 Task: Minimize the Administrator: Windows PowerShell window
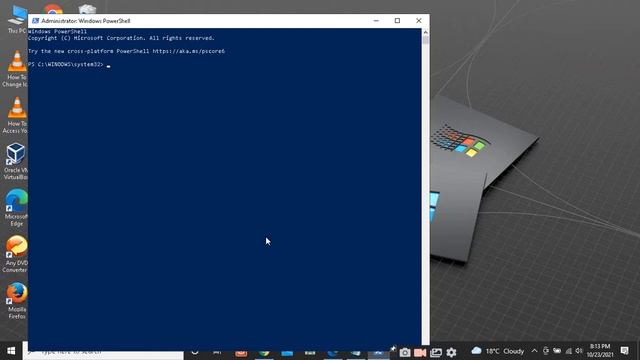pyautogui.click(x=376, y=21)
